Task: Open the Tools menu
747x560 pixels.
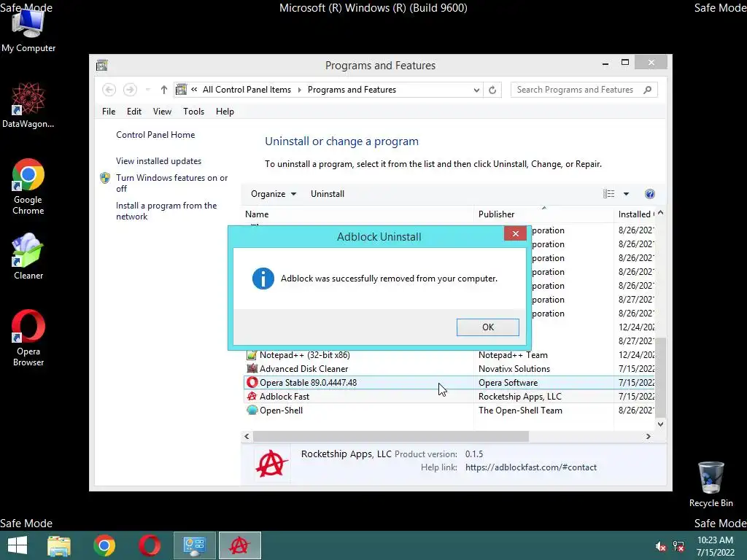Action: (193, 112)
